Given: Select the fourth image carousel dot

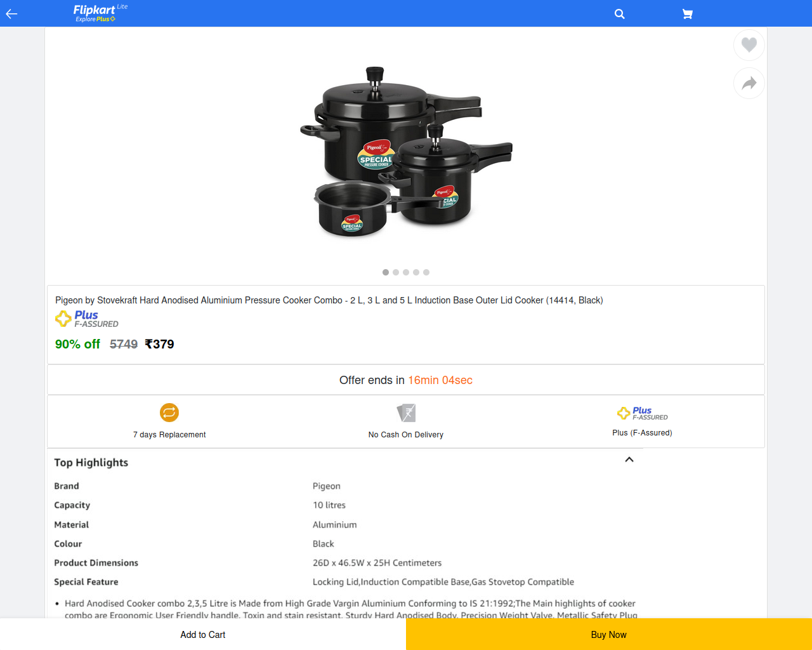Looking at the screenshot, I should pyautogui.click(x=416, y=272).
